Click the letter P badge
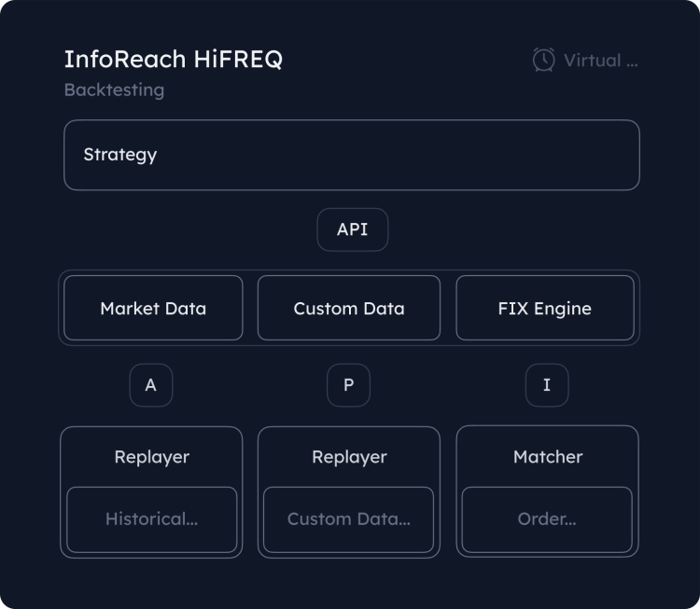 [349, 385]
